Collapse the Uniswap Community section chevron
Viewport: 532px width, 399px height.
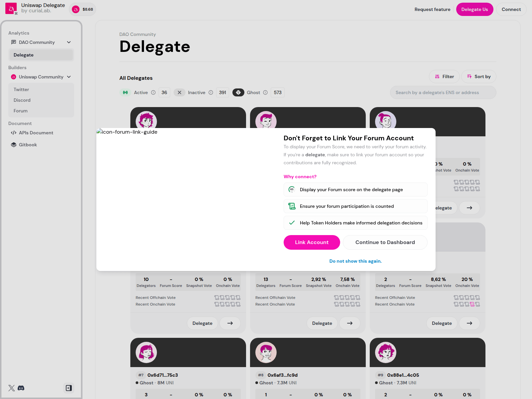(69, 77)
